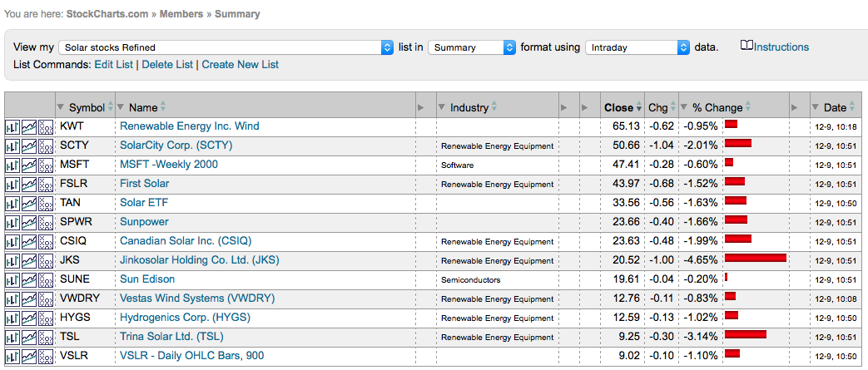Open point and figure icon for VSLR
The image size is (868, 370).
pos(46,356)
